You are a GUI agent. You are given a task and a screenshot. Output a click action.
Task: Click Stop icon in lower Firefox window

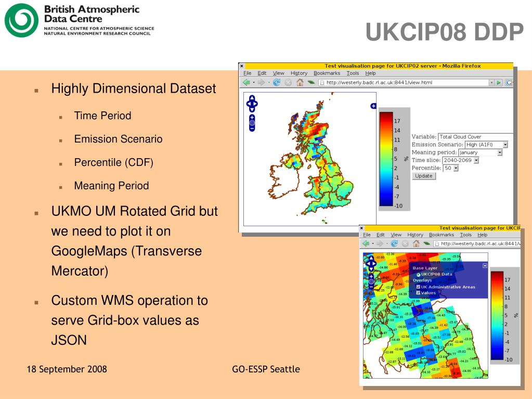click(405, 243)
